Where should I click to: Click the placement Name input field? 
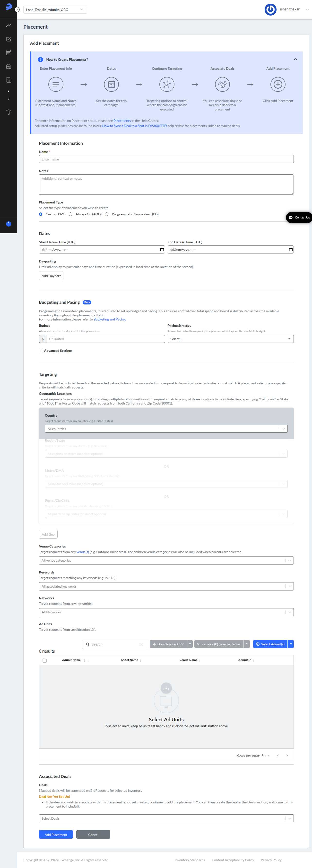(x=166, y=159)
